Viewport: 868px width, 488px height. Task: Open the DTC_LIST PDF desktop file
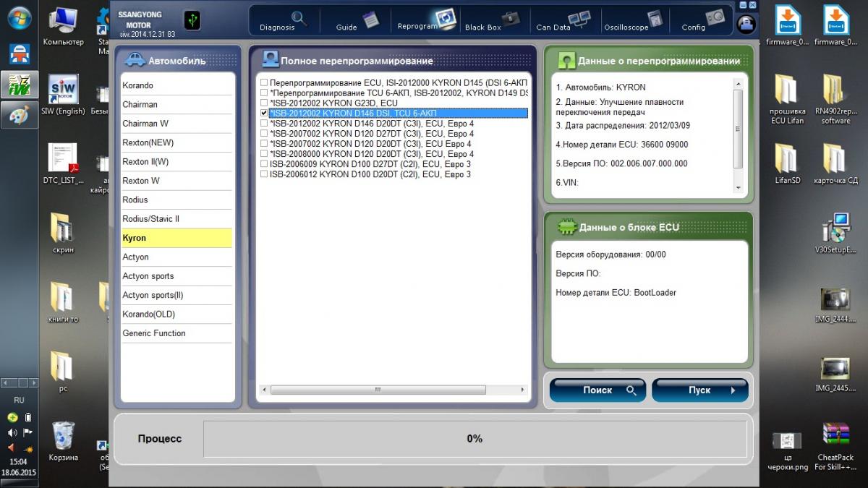point(63,163)
